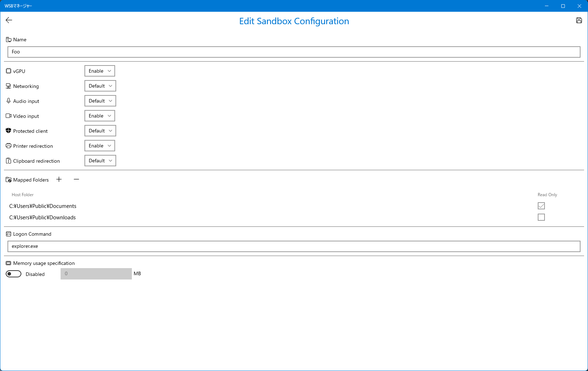The height and width of the screenshot is (371, 588).
Task: Click the Printer redirection printer icon
Action: tap(9, 146)
